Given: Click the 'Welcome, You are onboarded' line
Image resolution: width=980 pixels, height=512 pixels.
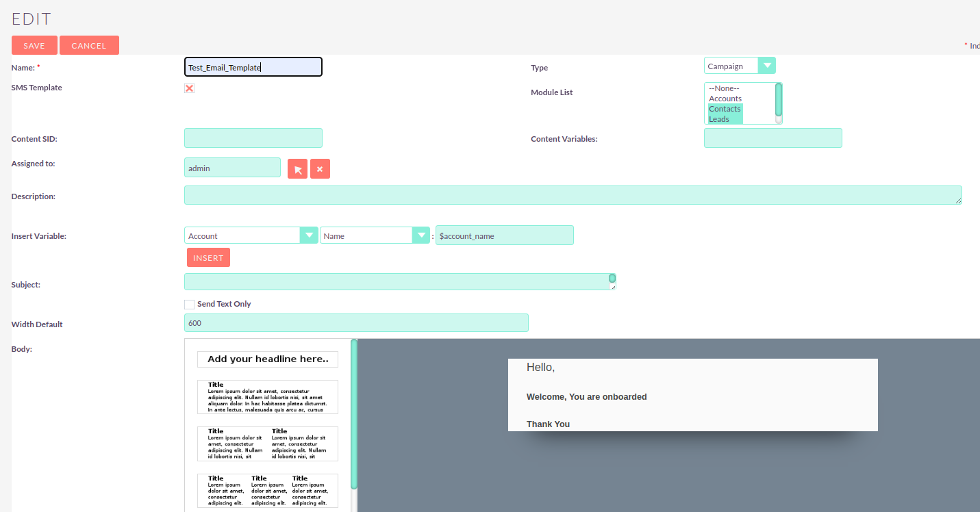Looking at the screenshot, I should pos(586,397).
